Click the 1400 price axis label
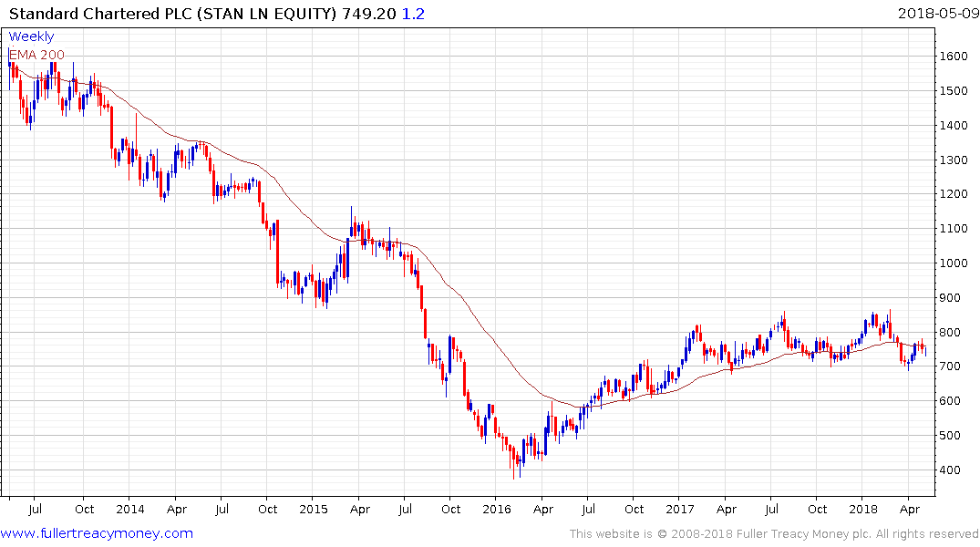 [954, 126]
